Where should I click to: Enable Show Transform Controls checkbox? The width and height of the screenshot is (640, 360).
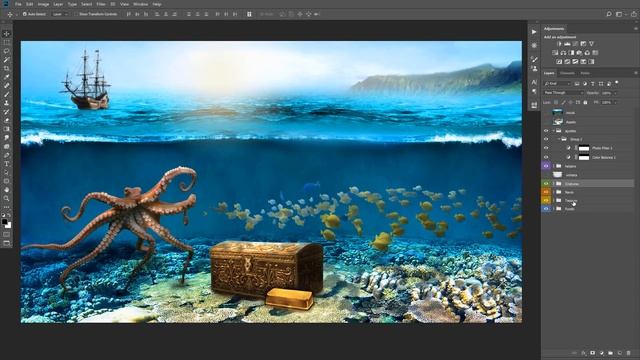[77, 14]
